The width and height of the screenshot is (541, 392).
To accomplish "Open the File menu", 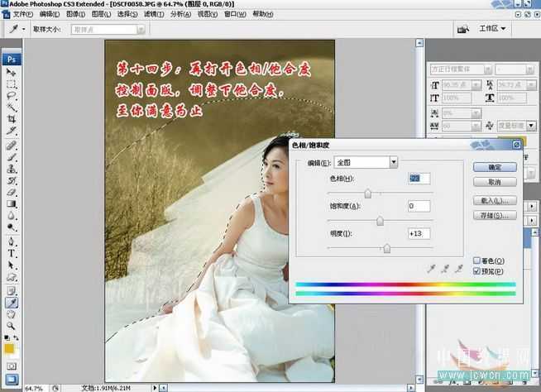I will click(x=23, y=15).
